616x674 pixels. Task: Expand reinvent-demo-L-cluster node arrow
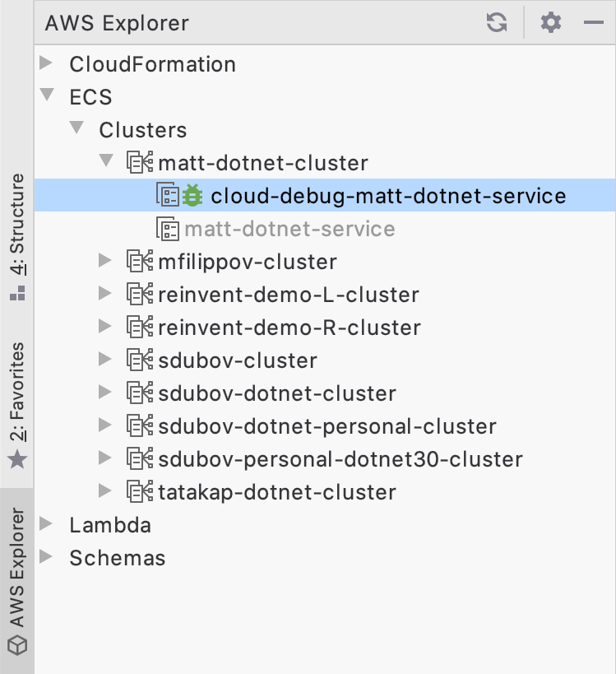click(104, 294)
